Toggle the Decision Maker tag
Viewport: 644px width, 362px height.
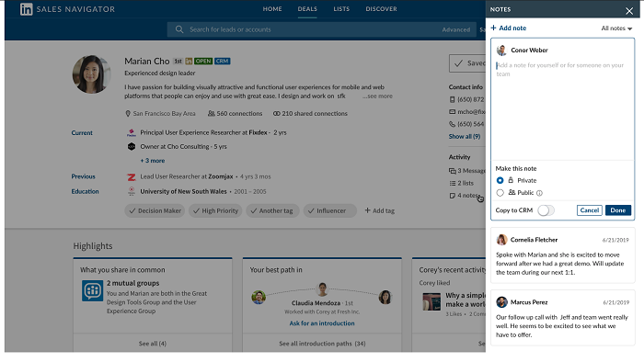[x=155, y=210]
